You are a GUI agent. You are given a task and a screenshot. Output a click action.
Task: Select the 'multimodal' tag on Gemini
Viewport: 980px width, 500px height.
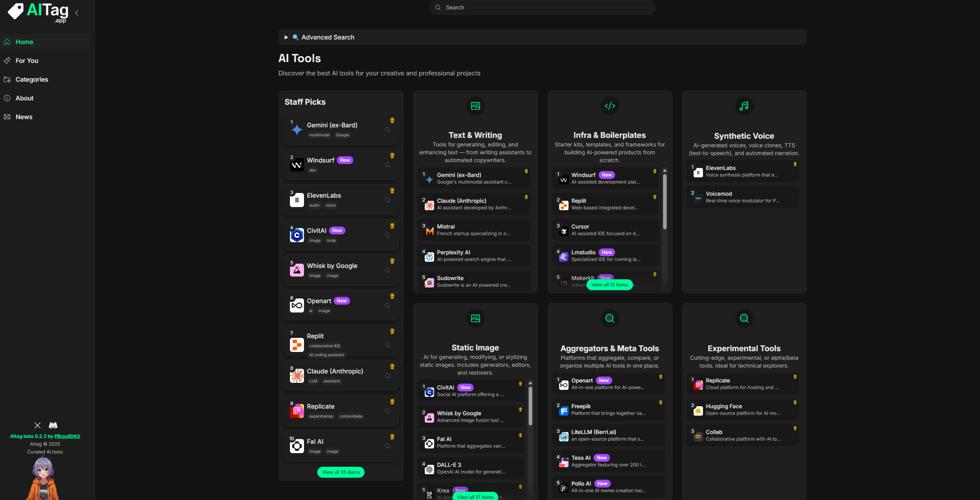click(319, 135)
